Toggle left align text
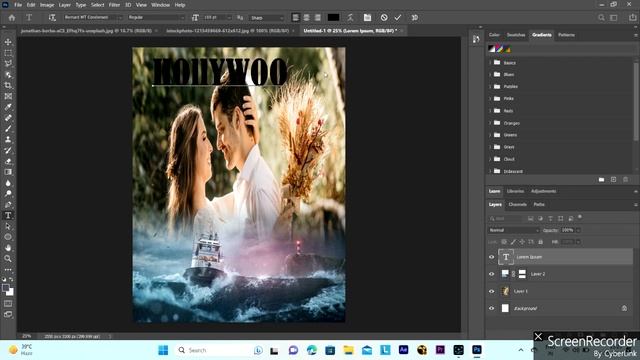The width and height of the screenshot is (640, 360). click(296, 18)
